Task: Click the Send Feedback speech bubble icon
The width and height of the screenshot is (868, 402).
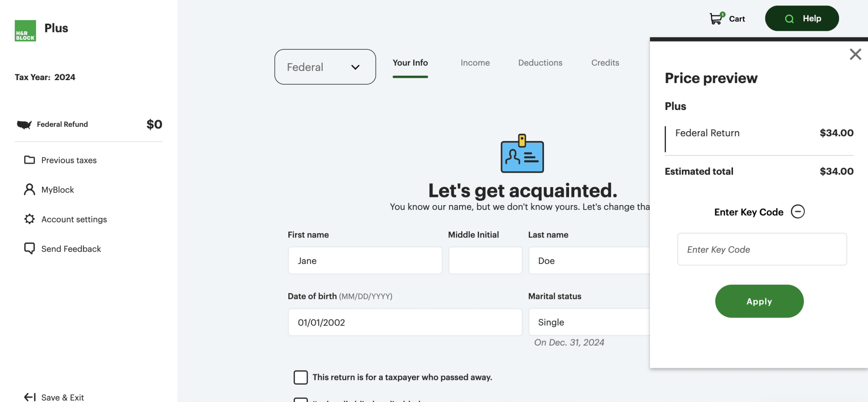Action: pos(29,249)
